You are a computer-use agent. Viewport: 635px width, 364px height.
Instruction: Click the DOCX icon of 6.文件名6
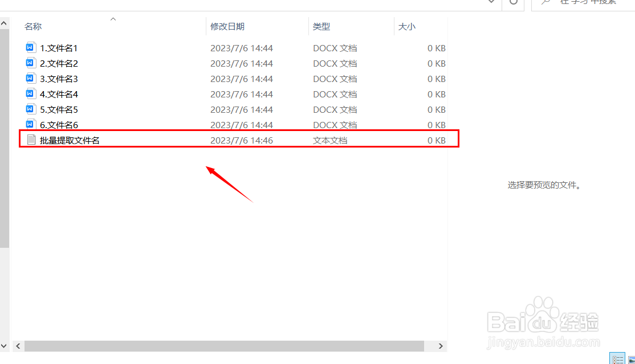coord(30,124)
